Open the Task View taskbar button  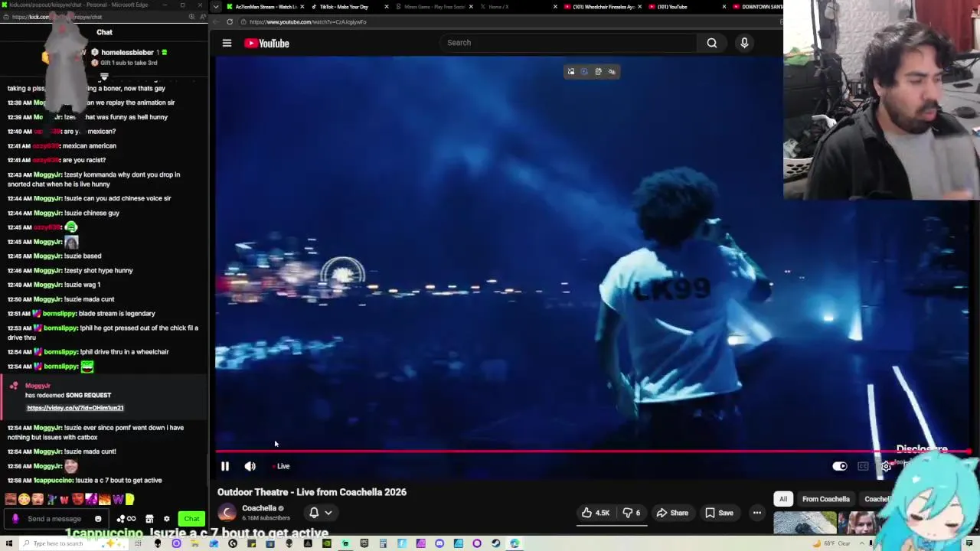tap(139, 543)
